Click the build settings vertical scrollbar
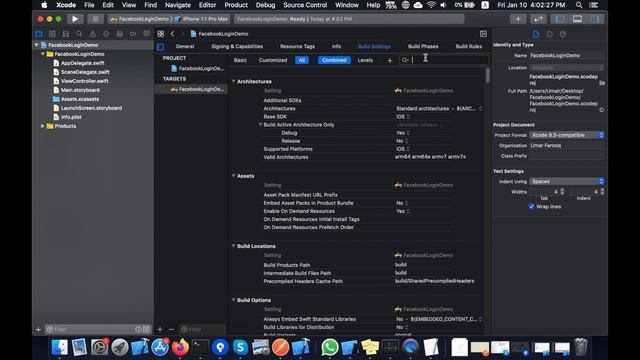The image size is (640, 360). [487, 76]
